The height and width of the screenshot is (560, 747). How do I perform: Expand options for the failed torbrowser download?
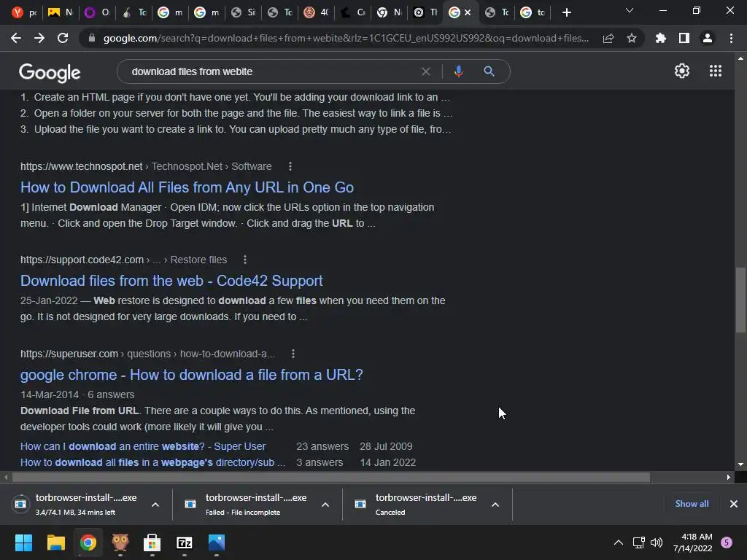(x=325, y=505)
